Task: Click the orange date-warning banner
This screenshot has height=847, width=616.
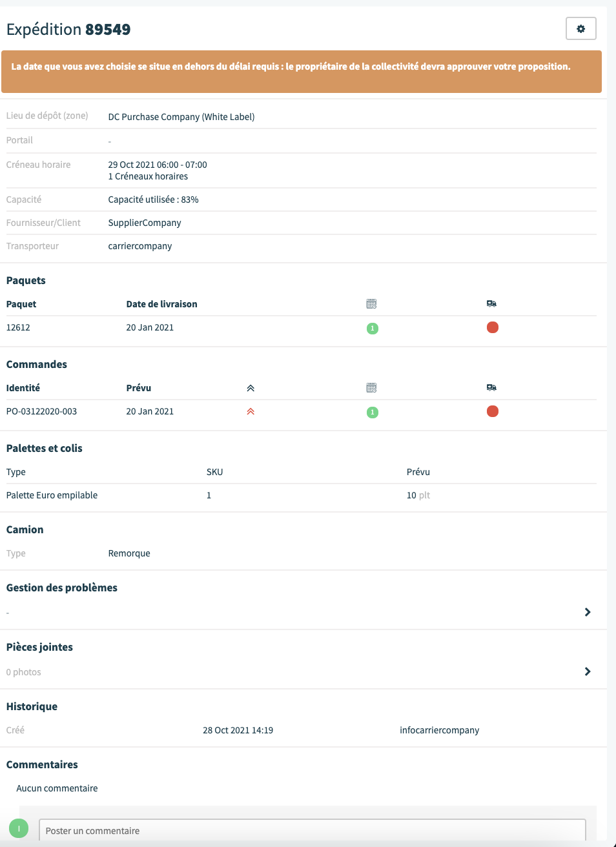Action: [x=302, y=72]
